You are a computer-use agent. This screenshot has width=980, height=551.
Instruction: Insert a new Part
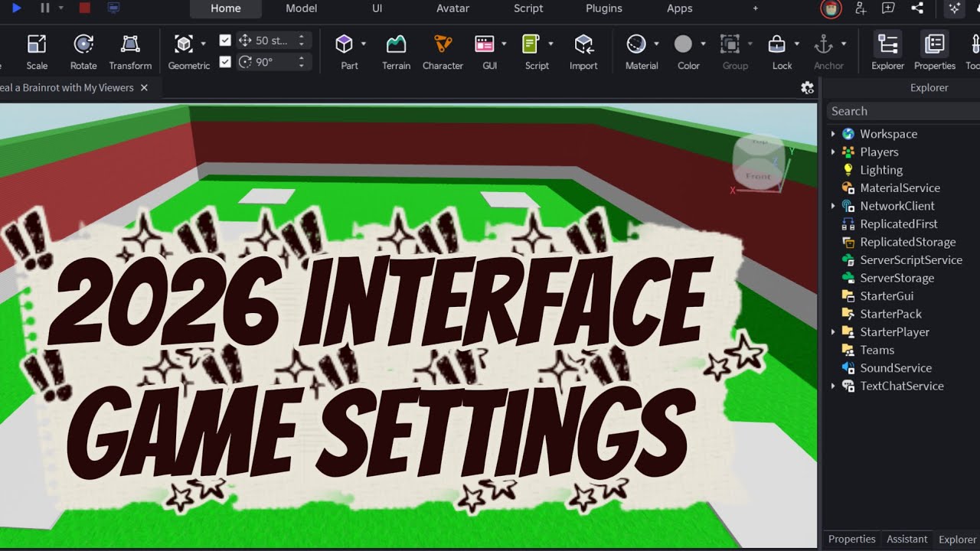[345, 44]
